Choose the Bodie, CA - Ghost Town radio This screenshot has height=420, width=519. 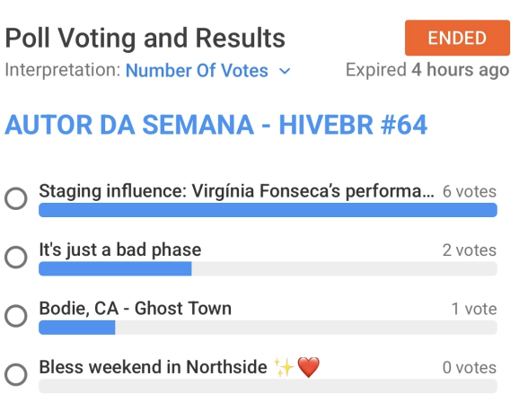(16, 316)
